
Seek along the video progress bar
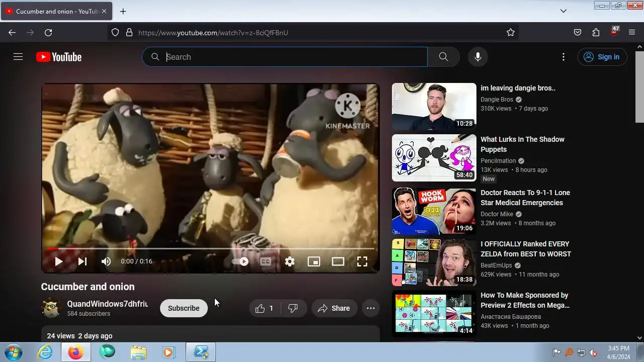(210, 248)
